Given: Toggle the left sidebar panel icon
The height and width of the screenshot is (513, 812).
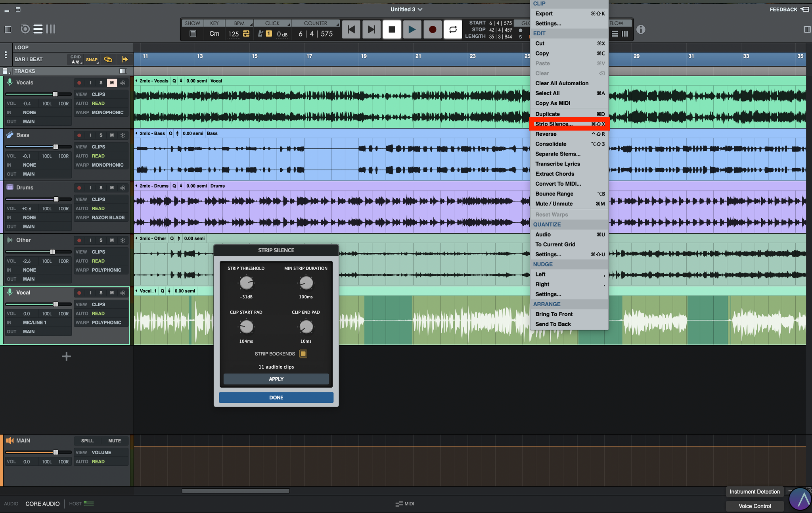Looking at the screenshot, I should [x=8, y=29].
